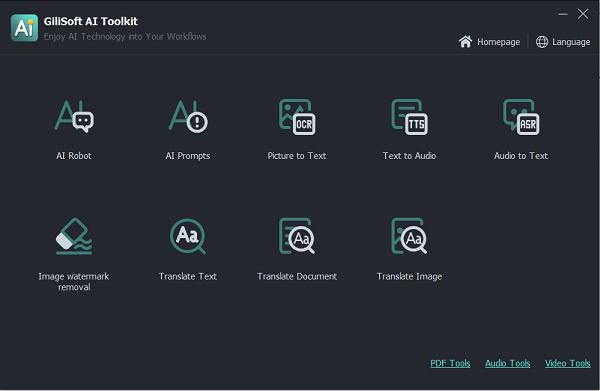Image resolution: width=600 pixels, height=391 pixels.
Task: Click the Translate Document label
Action: 297,276
